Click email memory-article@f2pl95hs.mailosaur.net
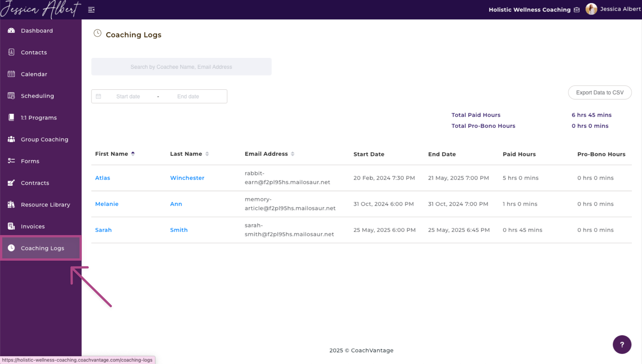 tap(290, 204)
